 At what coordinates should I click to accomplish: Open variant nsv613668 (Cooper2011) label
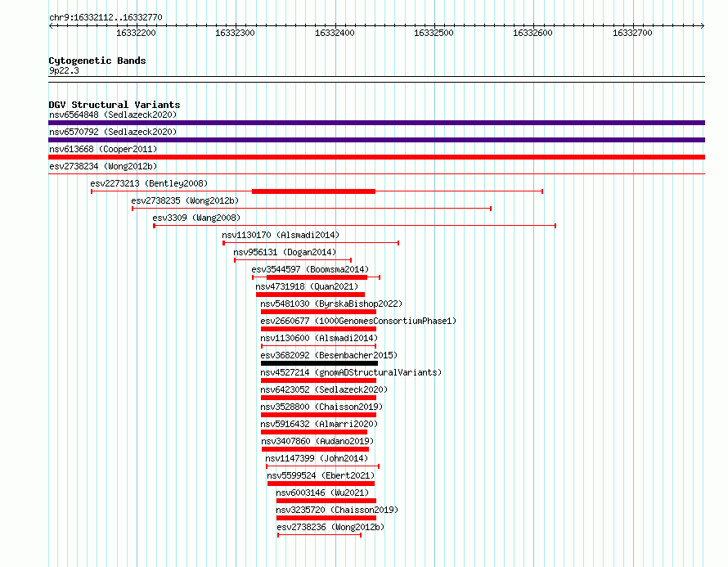103,149
